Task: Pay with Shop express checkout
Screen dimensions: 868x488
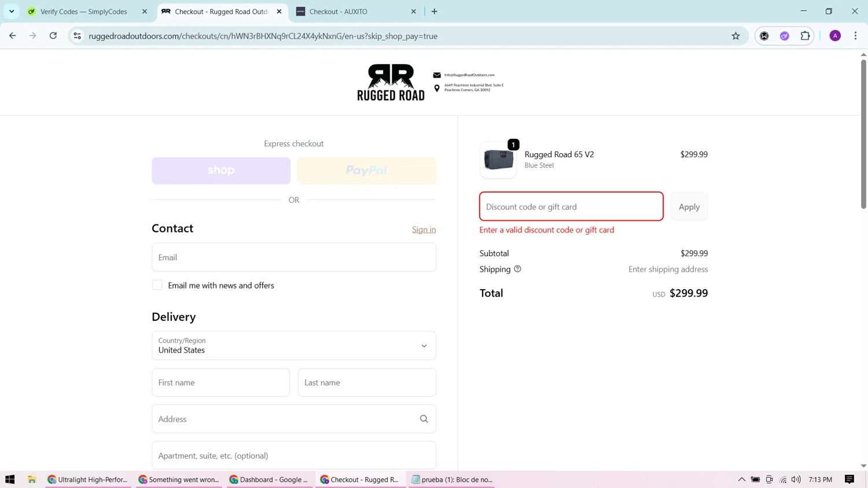Action: point(221,171)
